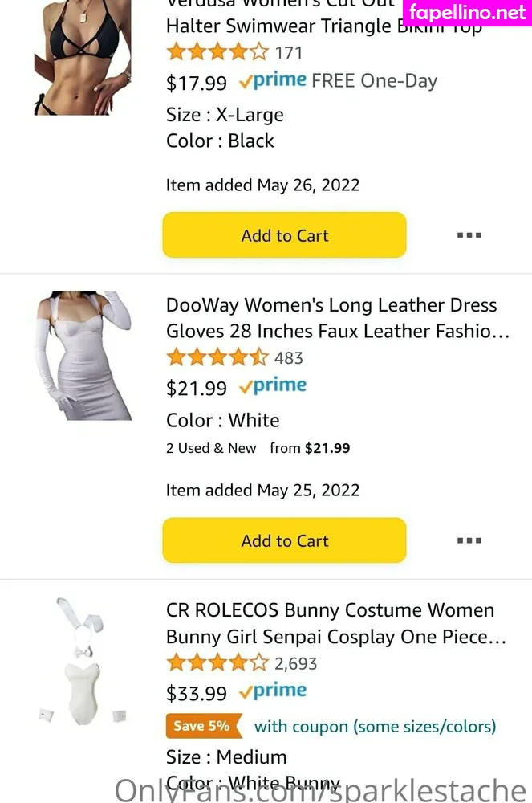Add the DooWay leather gloves to cart
Image resolution: width=532 pixels, height=803 pixels.
pyautogui.click(x=284, y=540)
